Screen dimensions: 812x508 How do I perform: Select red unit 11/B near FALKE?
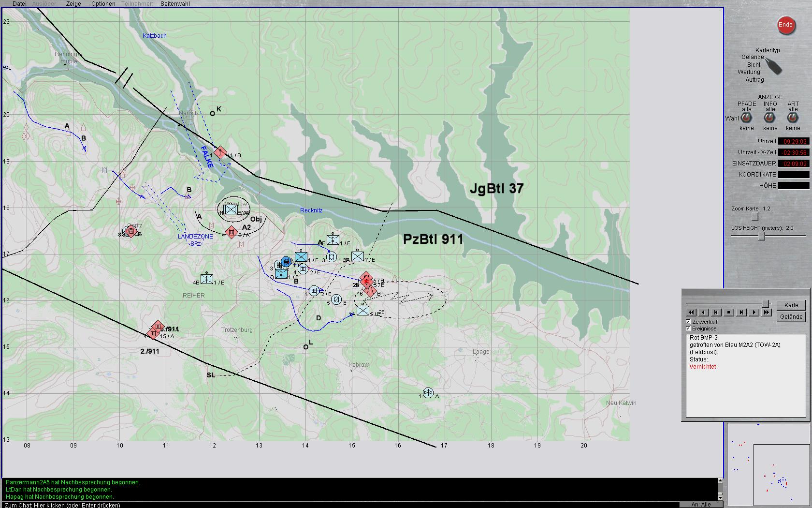[220, 153]
